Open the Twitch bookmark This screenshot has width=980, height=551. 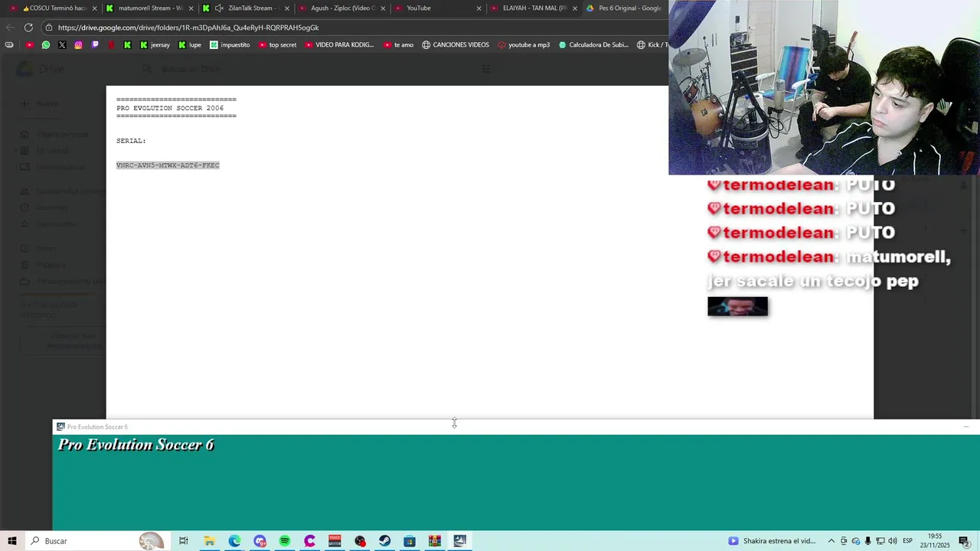[95, 45]
